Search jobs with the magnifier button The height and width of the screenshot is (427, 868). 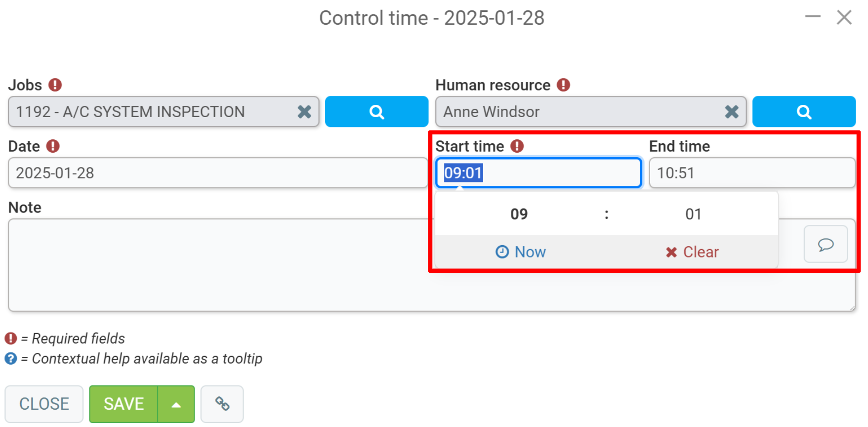click(376, 112)
